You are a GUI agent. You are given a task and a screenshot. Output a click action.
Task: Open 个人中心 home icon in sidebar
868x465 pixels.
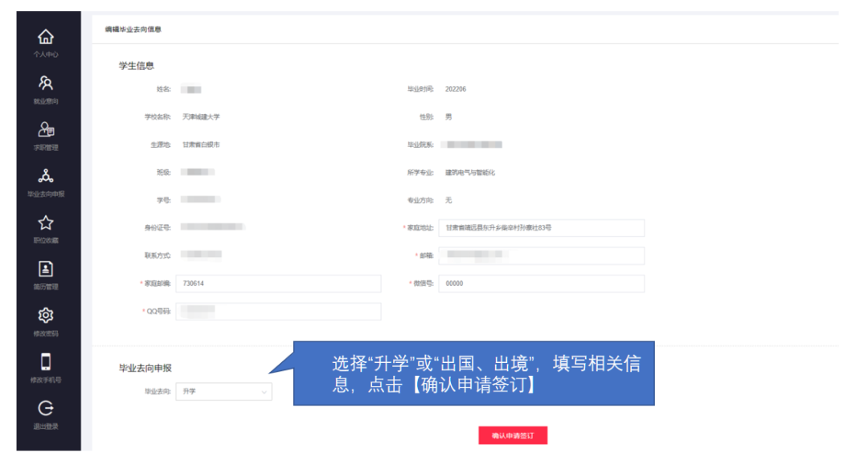click(46, 38)
